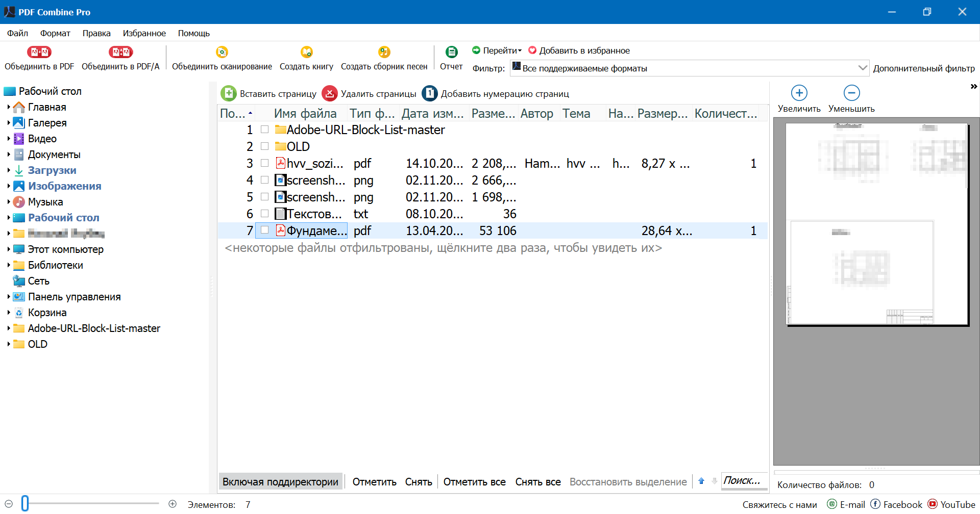Click the blue move-up arrow icon

tap(701, 481)
